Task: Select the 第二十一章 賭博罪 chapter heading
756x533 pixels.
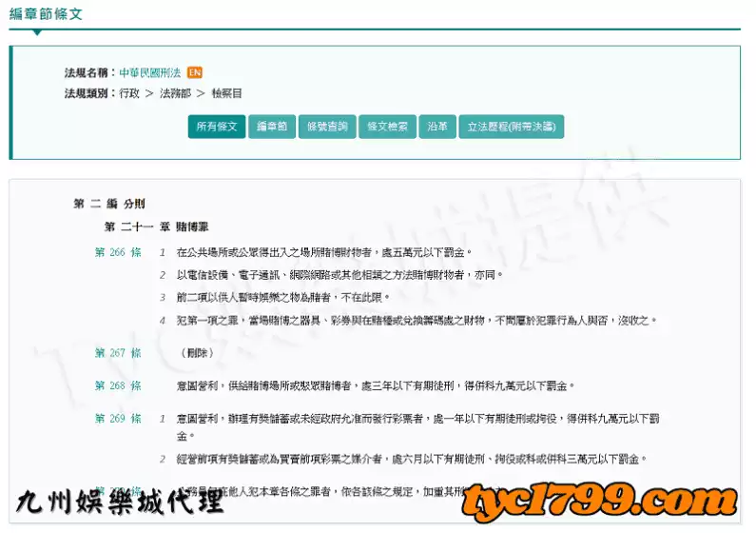Action: [157, 227]
